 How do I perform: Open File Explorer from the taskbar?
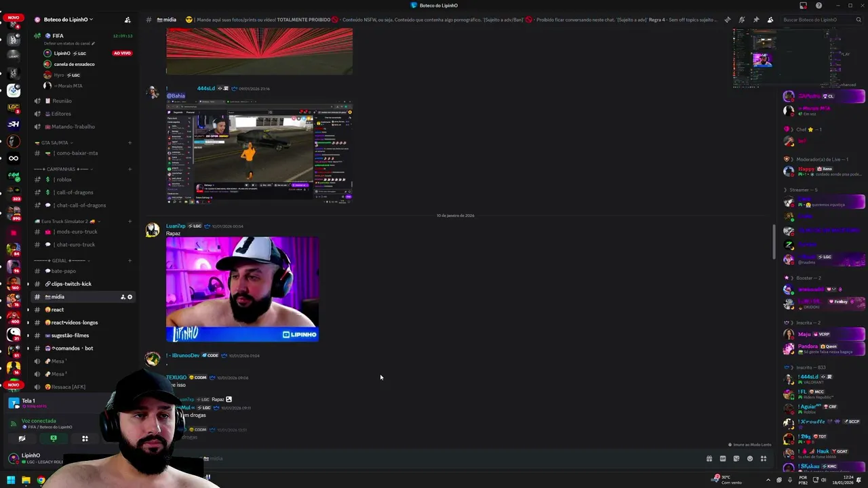tap(26, 480)
